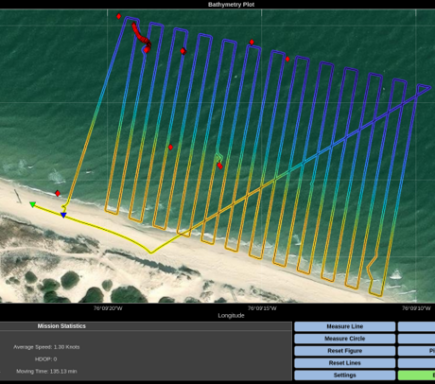Open the Settings button
The height and width of the screenshot is (384, 435).
pyautogui.click(x=345, y=375)
